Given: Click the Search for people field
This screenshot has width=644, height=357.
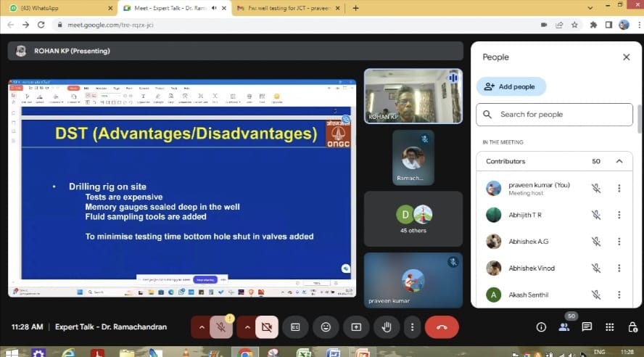Looking at the screenshot, I should point(554,115).
